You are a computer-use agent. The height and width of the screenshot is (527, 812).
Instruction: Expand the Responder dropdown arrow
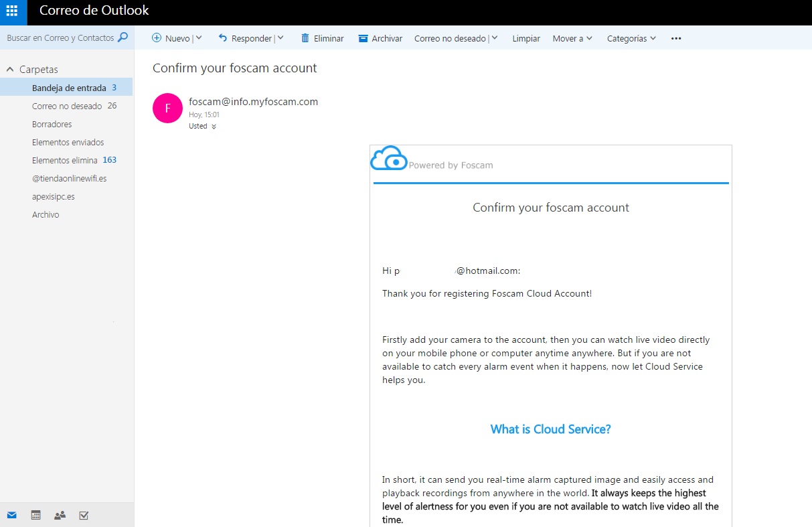tap(280, 38)
